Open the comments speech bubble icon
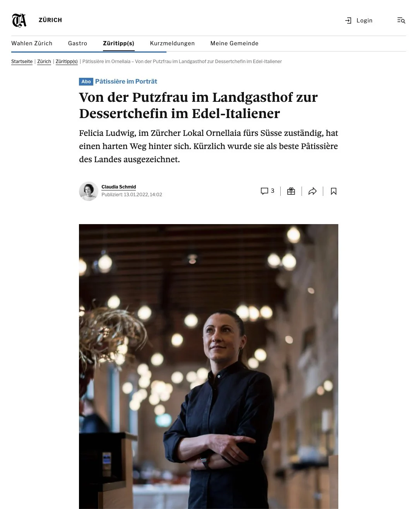 pyautogui.click(x=264, y=191)
